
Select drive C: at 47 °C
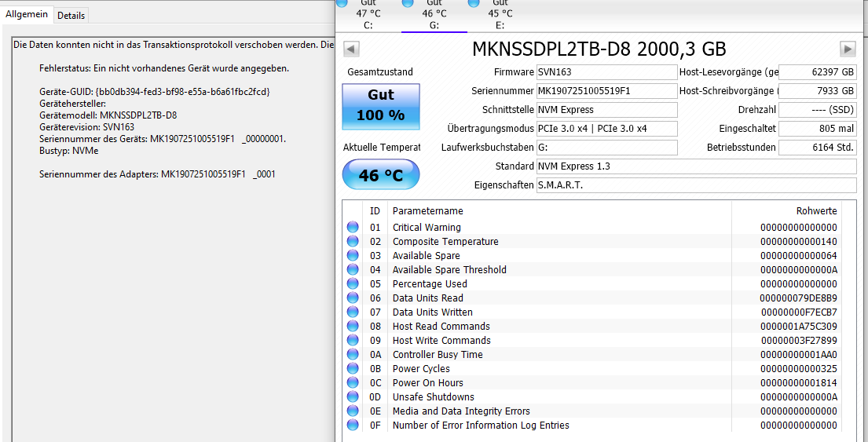[x=368, y=14]
